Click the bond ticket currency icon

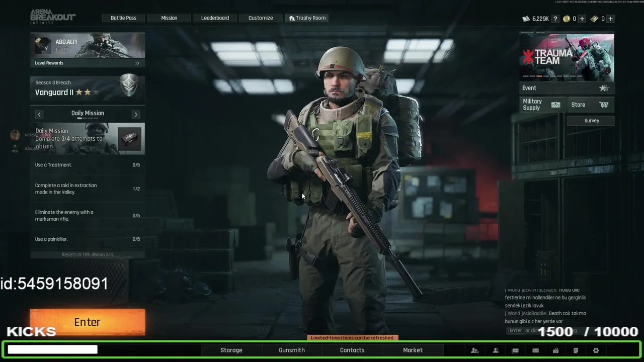coord(594,19)
